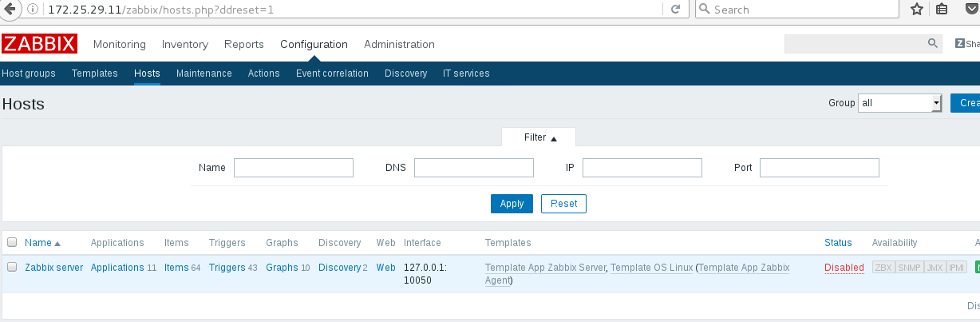Viewport: 980px width, 322px height.
Task: Click the ZBX availability indicator
Action: pyautogui.click(x=883, y=268)
